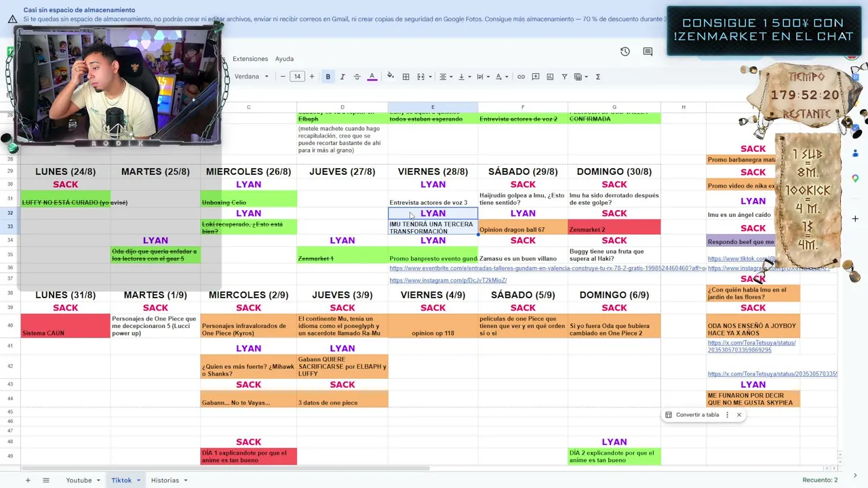Click Convertir a tabla button
The image size is (868, 488).
tap(692, 415)
